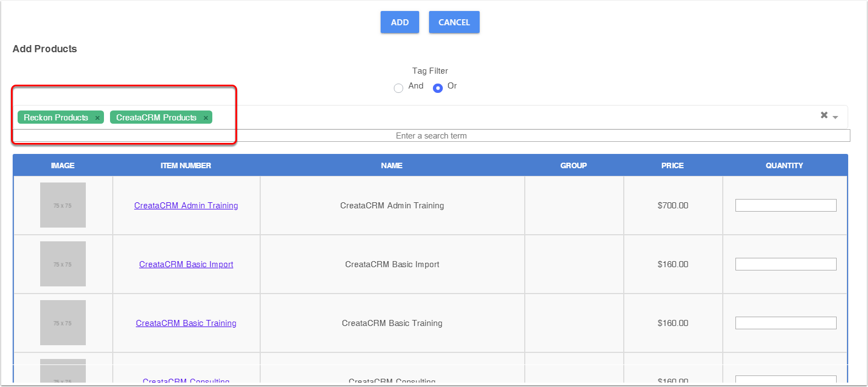The image size is (868, 387).
Task: Sort by the GROUP column header
Action: [x=574, y=165]
